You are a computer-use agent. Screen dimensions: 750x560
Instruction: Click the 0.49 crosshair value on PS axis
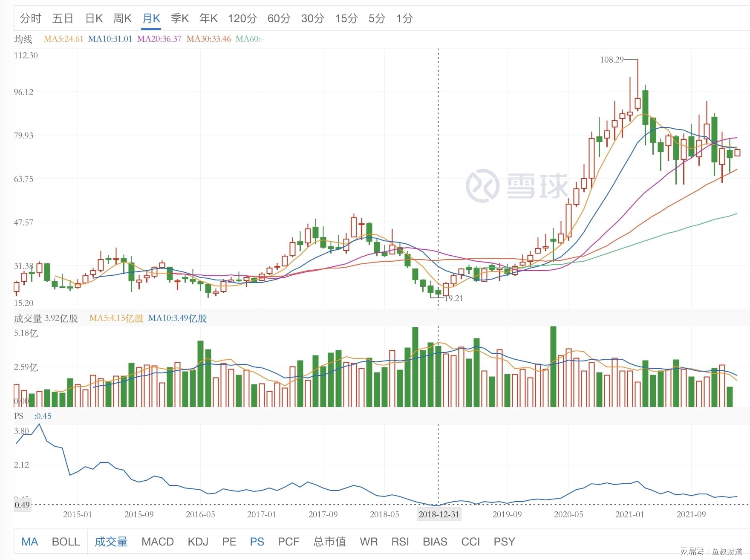click(x=22, y=505)
